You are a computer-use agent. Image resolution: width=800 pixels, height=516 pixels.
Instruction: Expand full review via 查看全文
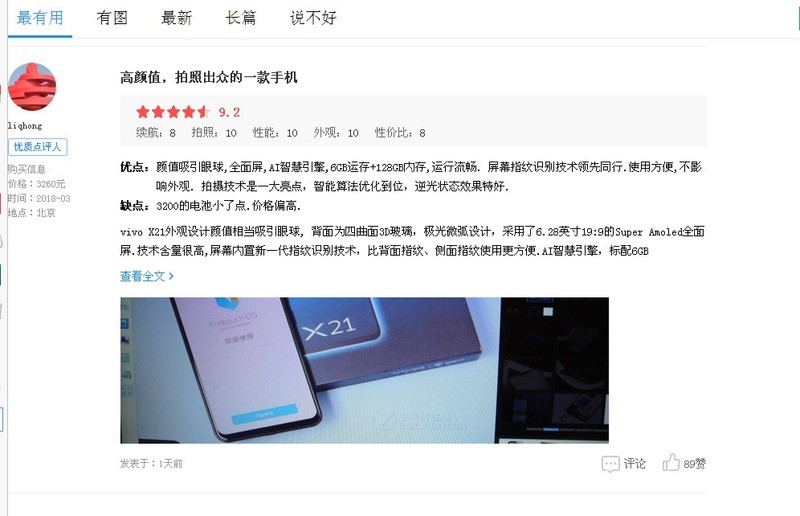(142, 276)
